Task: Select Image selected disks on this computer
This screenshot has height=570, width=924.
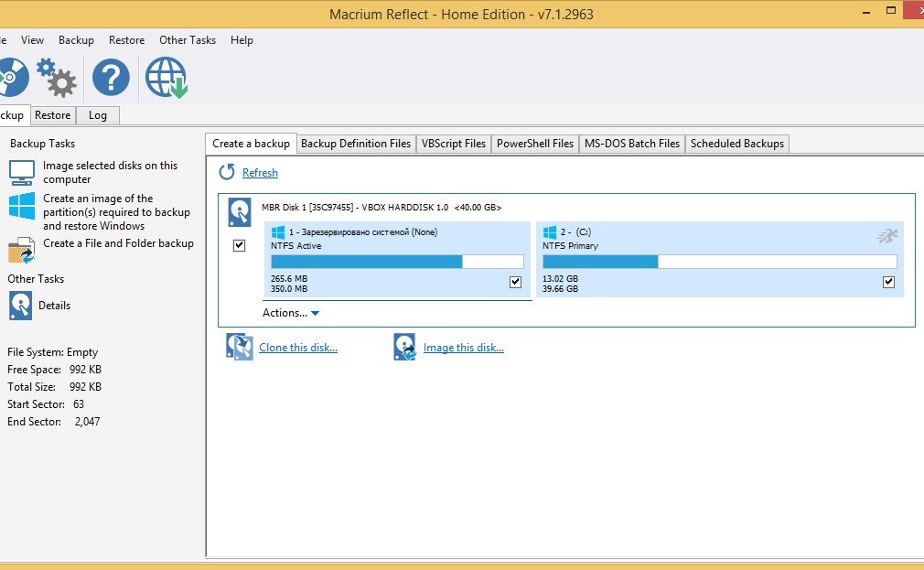Action: coord(110,172)
